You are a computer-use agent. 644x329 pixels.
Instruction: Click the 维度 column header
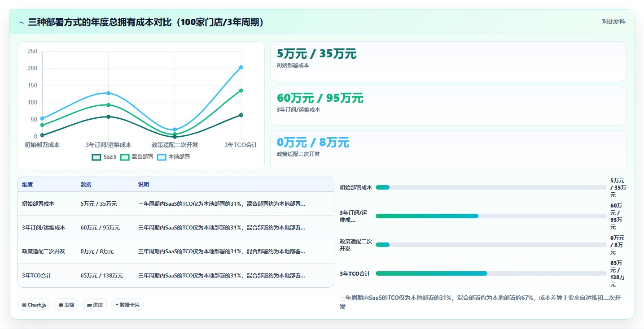click(27, 185)
